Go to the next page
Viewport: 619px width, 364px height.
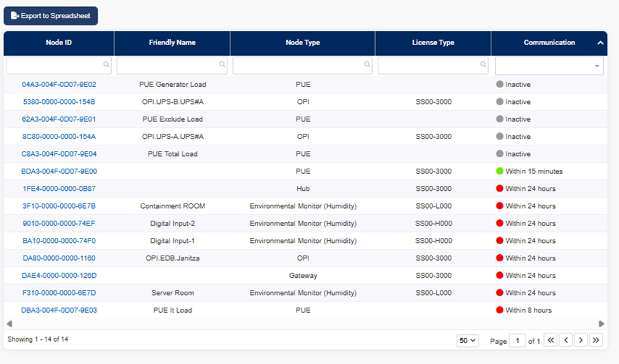[580, 341]
